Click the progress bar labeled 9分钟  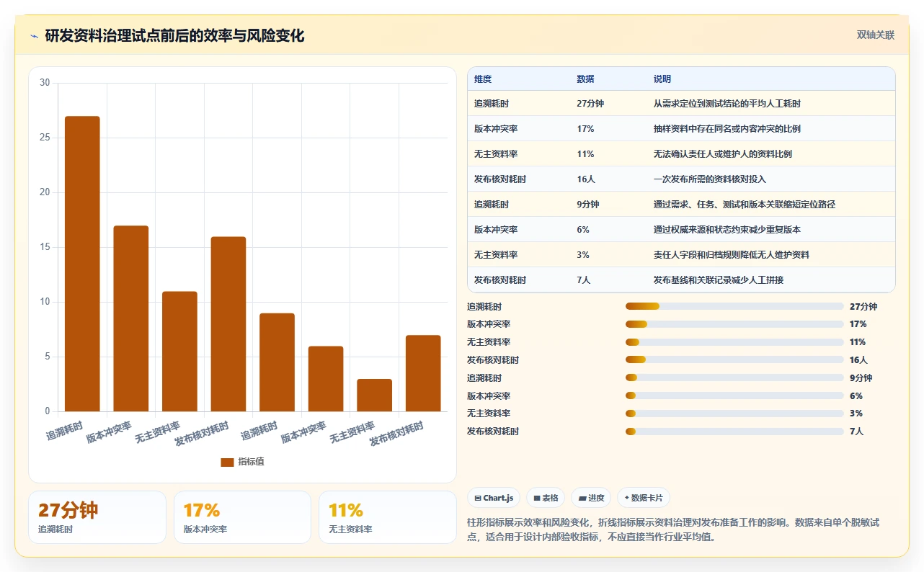734,378
